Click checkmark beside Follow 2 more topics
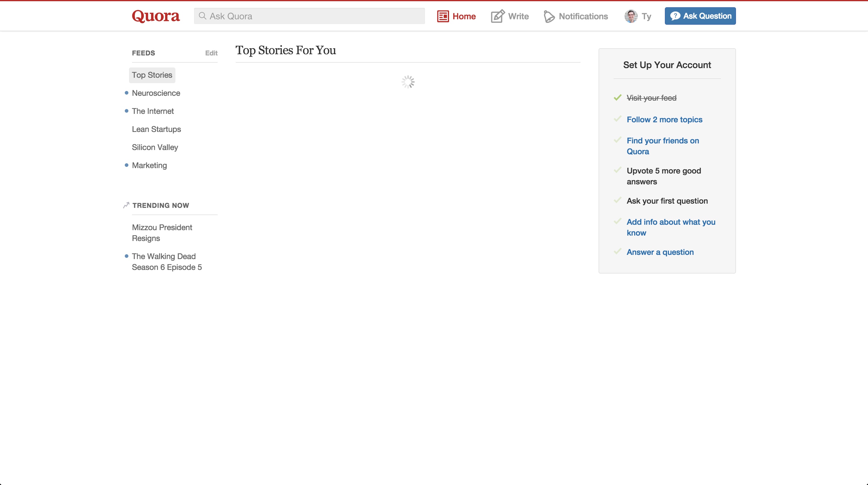 point(617,119)
